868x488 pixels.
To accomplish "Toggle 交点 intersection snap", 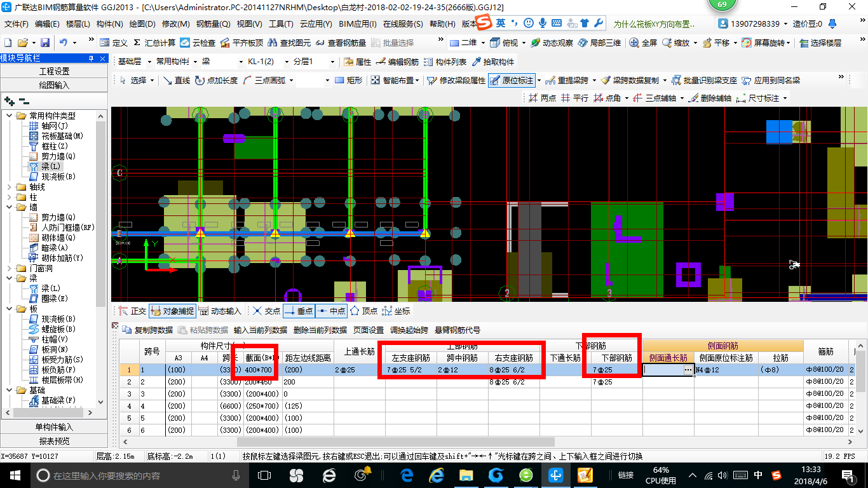I will pyautogui.click(x=266, y=311).
